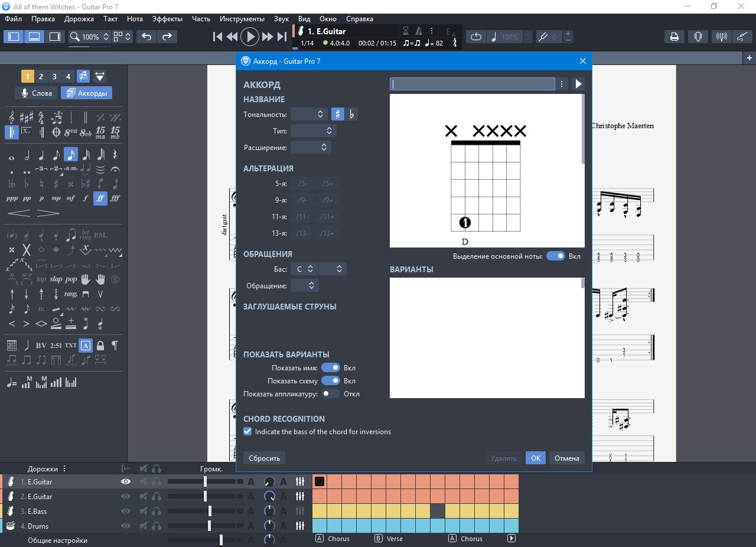Insert a crescendo hairpin

point(19,213)
